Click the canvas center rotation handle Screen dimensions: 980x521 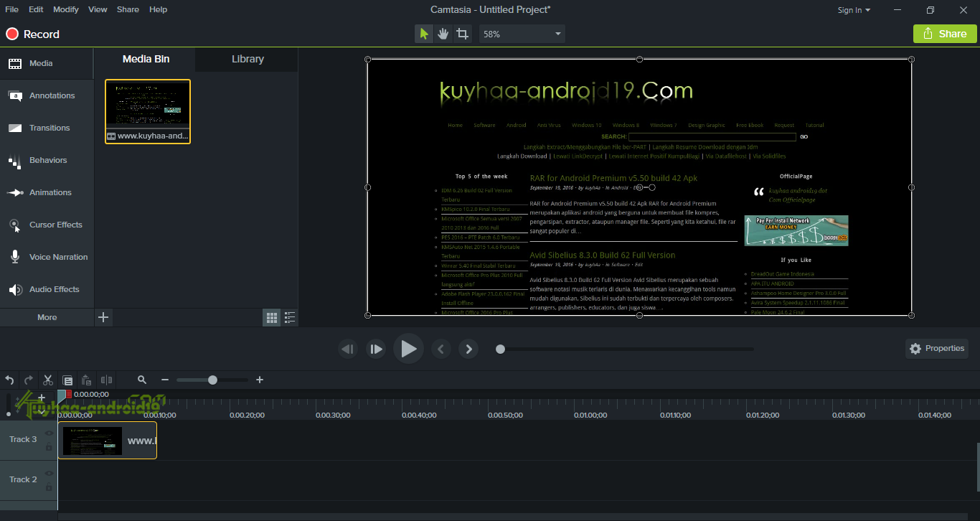click(x=639, y=187)
